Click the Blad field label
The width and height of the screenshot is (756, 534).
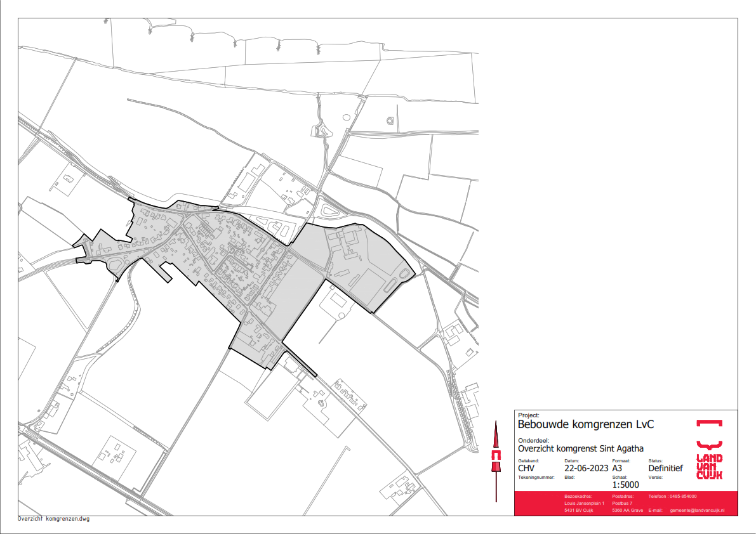(x=569, y=477)
